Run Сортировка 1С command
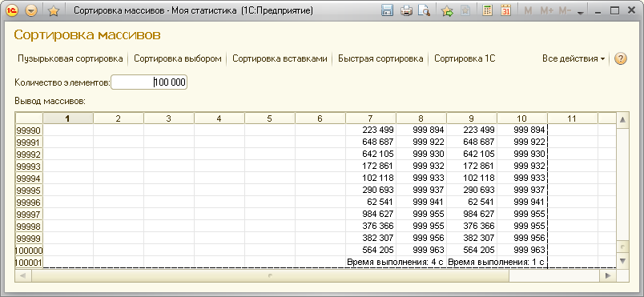644x297 pixels. click(465, 58)
